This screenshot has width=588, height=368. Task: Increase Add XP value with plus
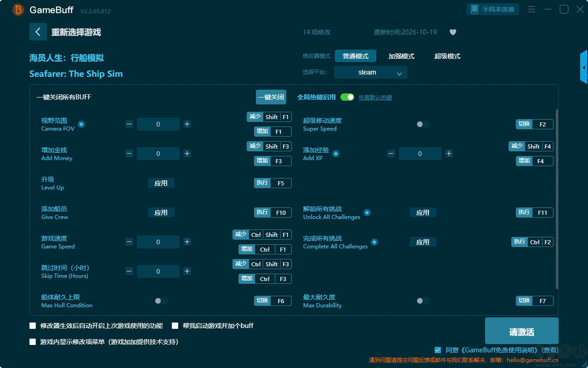click(x=449, y=154)
